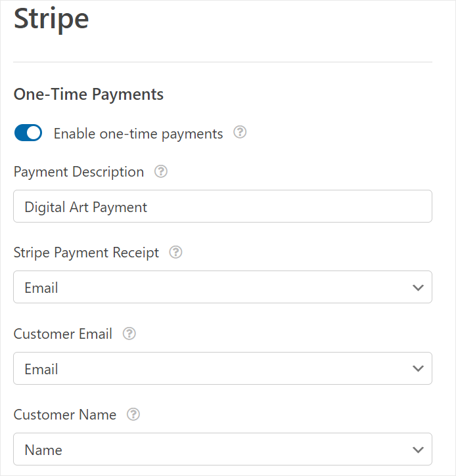Click chevron arrow on Customer Email select
The image size is (456, 476).
418,369
